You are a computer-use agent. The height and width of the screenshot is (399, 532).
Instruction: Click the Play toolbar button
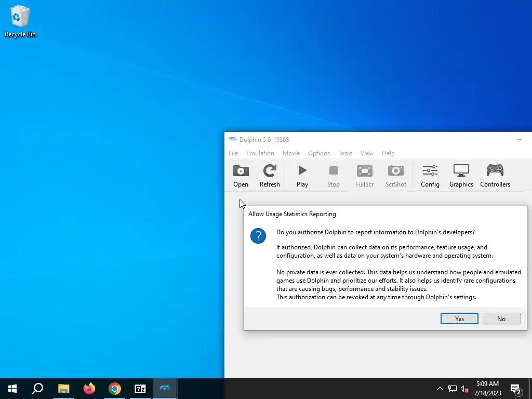click(x=302, y=176)
